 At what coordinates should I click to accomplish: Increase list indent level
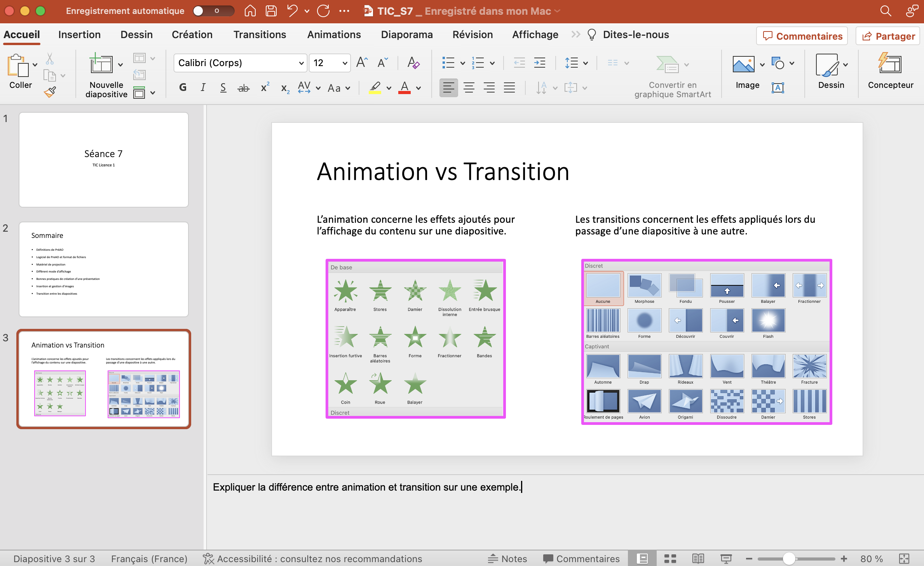pos(540,63)
